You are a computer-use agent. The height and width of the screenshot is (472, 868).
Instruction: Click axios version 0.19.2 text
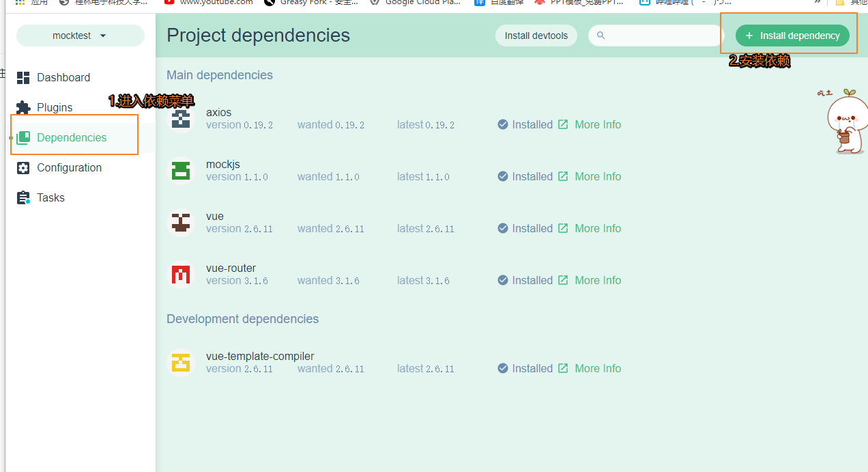pos(240,125)
